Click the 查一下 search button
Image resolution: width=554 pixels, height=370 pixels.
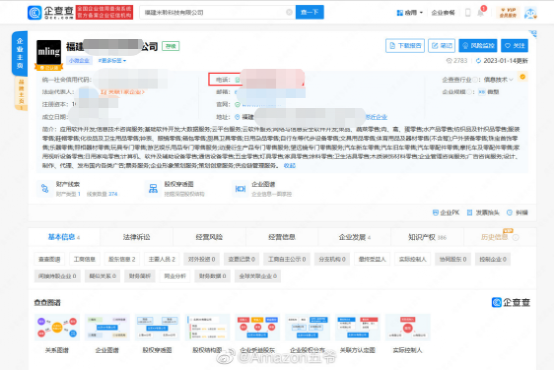click(x=310, y=12)
